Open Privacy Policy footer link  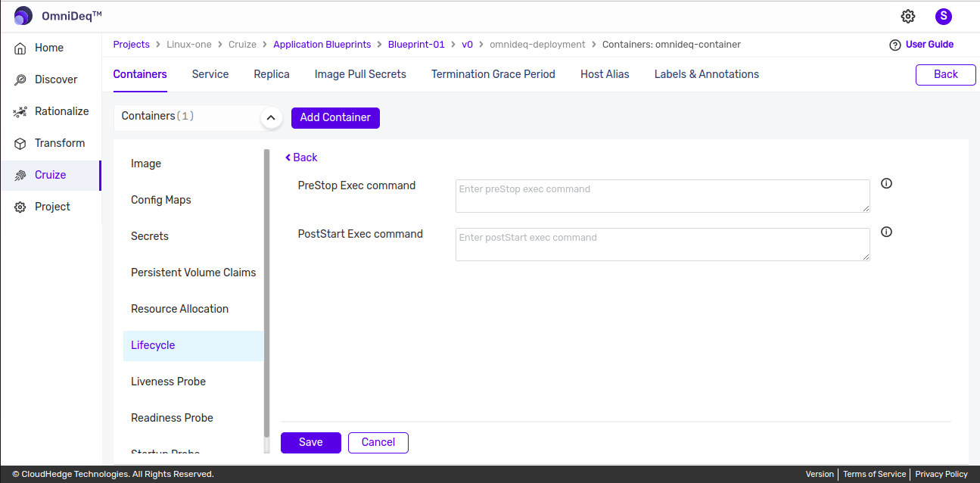(x=941, y=474)
